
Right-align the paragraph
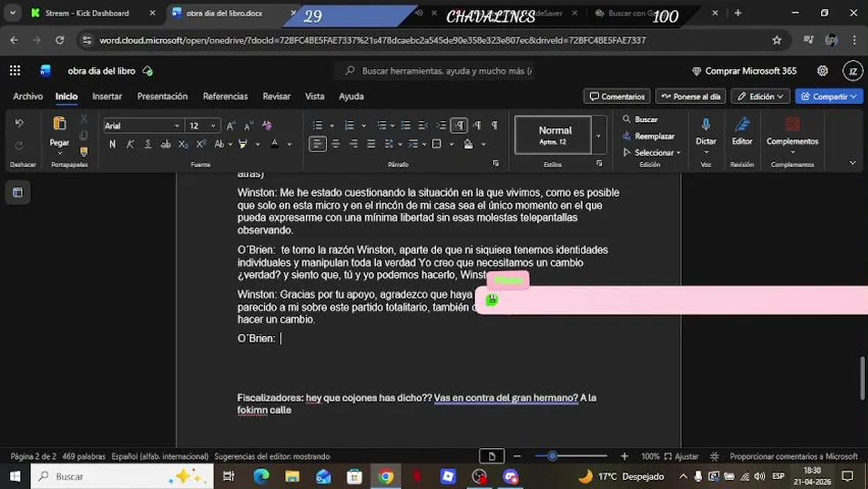353,144
